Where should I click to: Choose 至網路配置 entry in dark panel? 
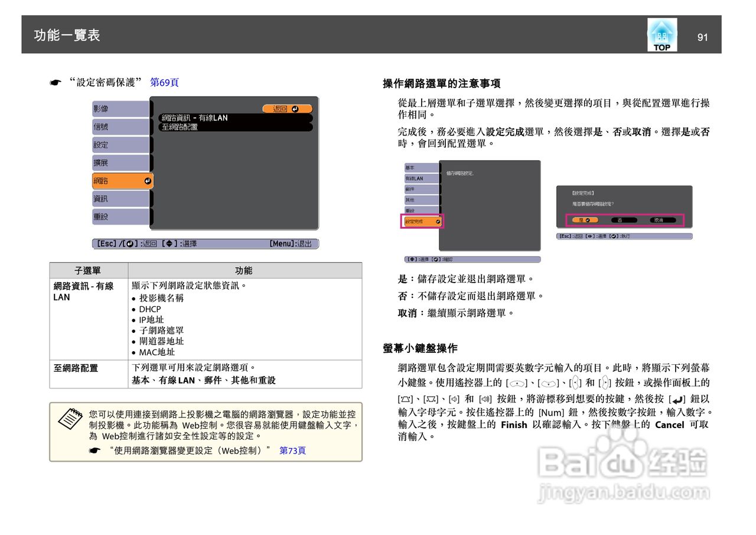click(x=236, y=127)
